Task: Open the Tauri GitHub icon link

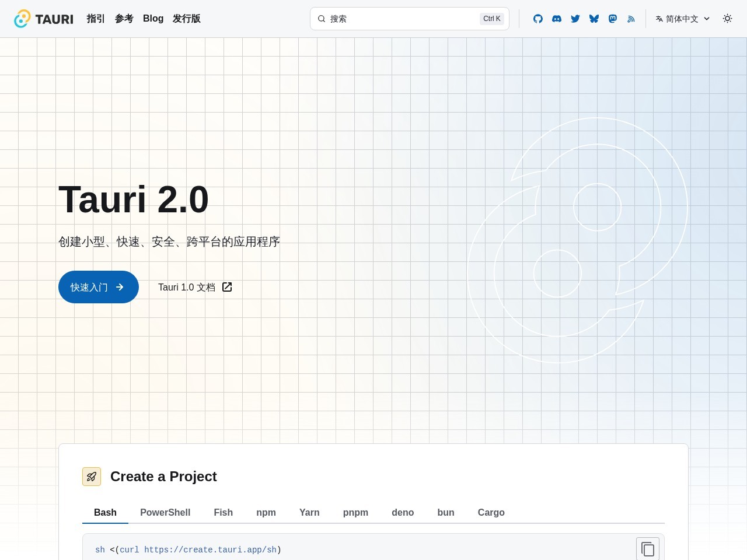Action: tap(538, 19)
